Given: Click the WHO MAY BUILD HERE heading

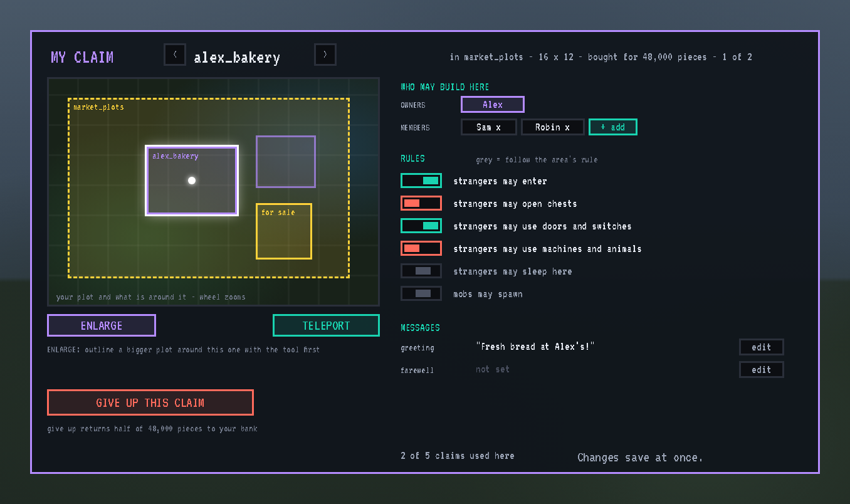Looking at the screenshot, I should point(445,87).
